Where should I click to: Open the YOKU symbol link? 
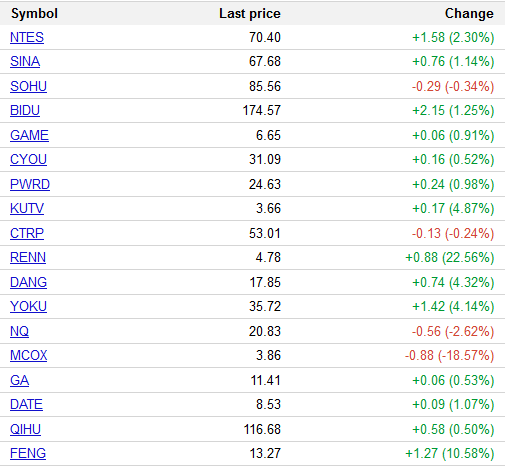(28, 306)
